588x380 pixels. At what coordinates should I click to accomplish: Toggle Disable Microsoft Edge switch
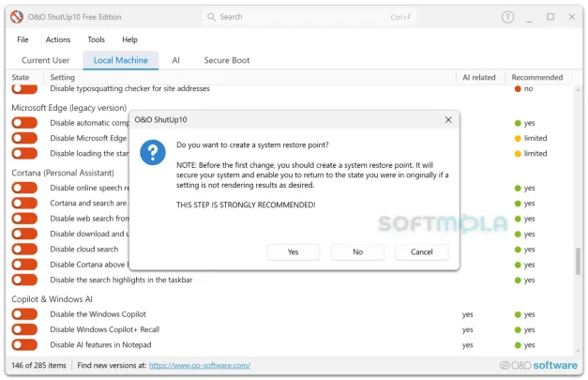coord(24,138)
